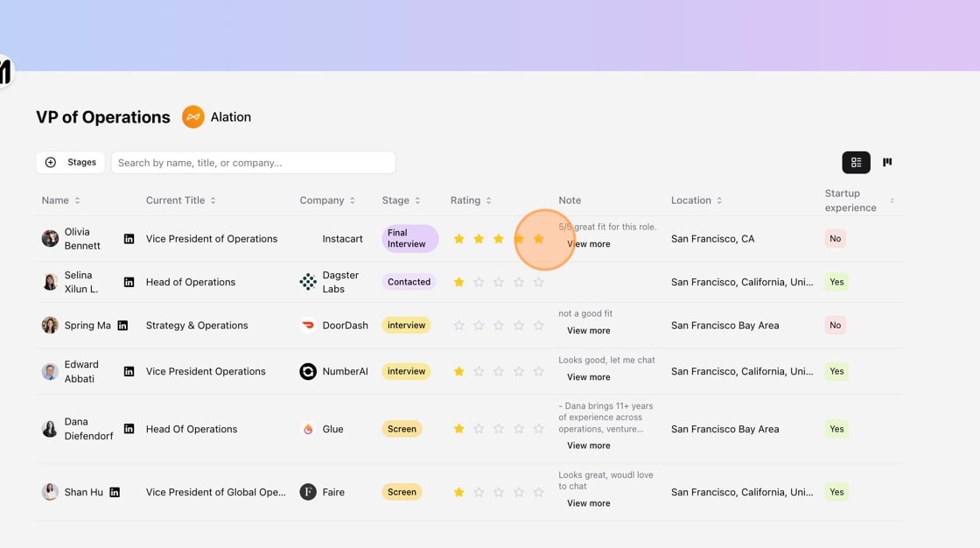Open Olivia Bennett's Final Interview stage badge
The image size is (980, 548).
click(x=410, y=238)
